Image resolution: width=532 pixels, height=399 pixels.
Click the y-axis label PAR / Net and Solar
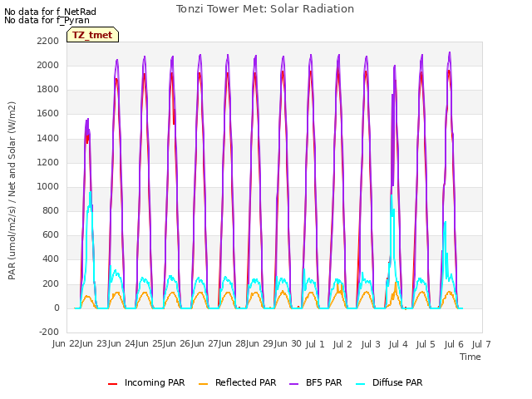(12, 190)
